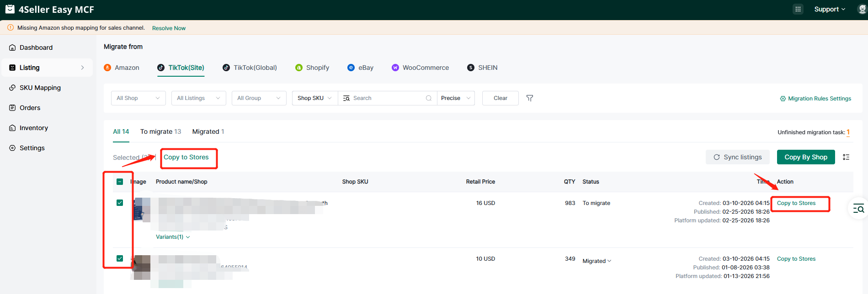Open Migration Rules Settings gear link
Viewport: 868px width, 294px height.
coord(815,99)
